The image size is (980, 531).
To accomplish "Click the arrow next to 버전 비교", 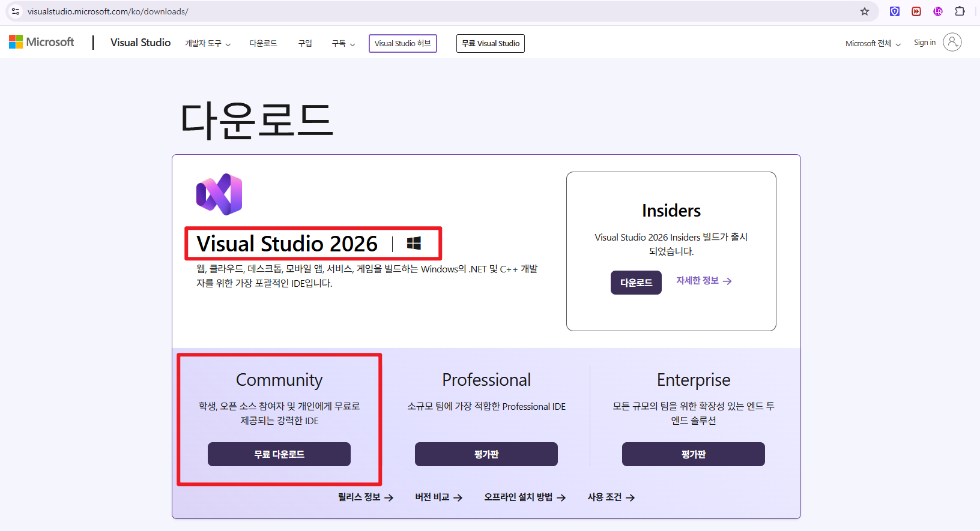I will pyautogui.click(x=458, y=497).
